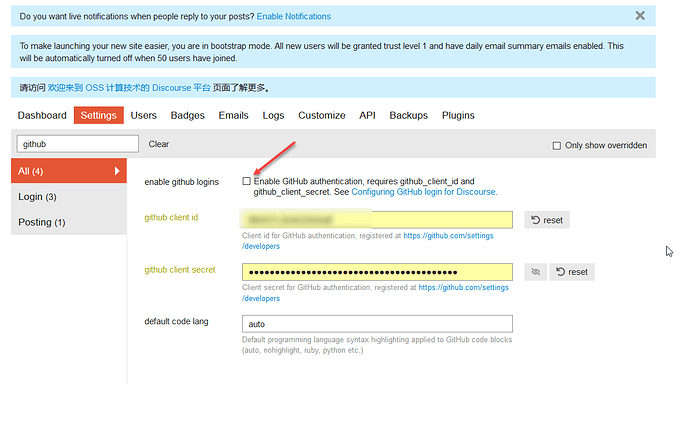Focus the settings search field containing github
This screenshot has width=690, height=423.
[78, 144]
